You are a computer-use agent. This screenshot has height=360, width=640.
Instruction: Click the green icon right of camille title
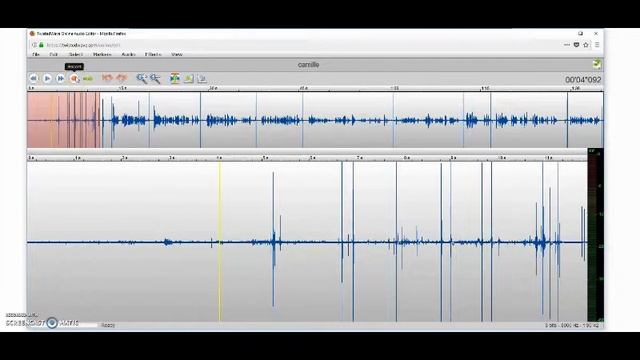597,64
